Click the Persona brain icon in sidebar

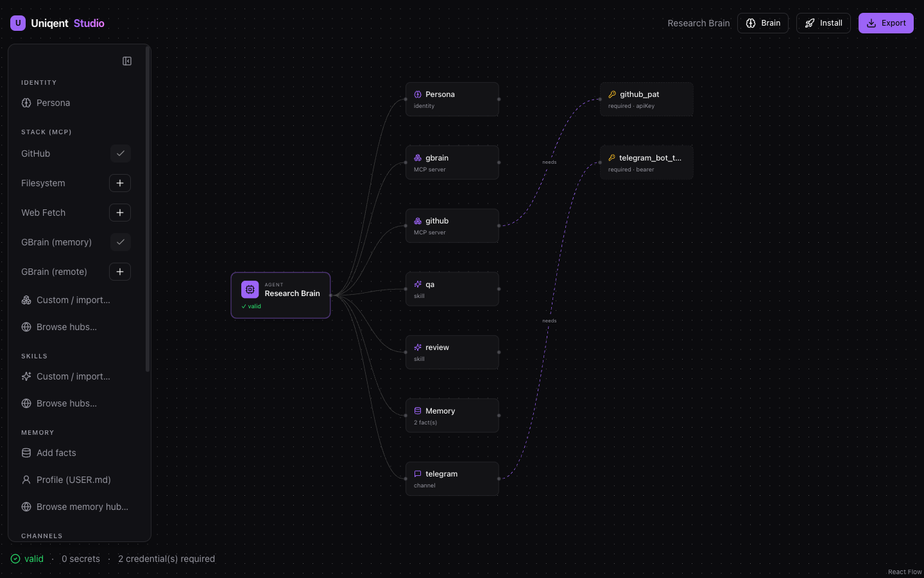coord(26,103)
